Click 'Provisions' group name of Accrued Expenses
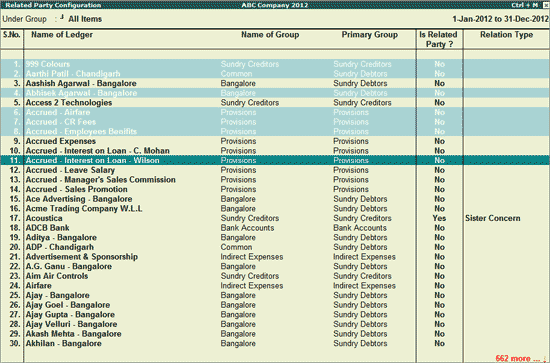Viewport: 550px width, 363px height. point(239,141)
